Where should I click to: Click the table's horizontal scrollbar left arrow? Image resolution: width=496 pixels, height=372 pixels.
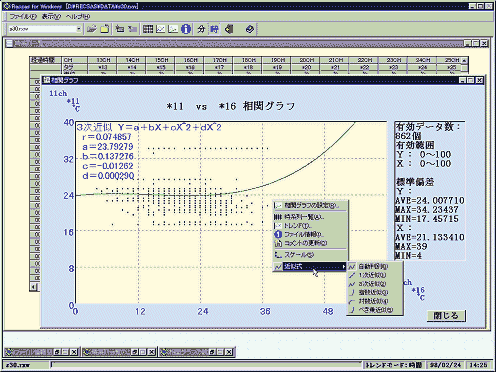coord(34,287)
